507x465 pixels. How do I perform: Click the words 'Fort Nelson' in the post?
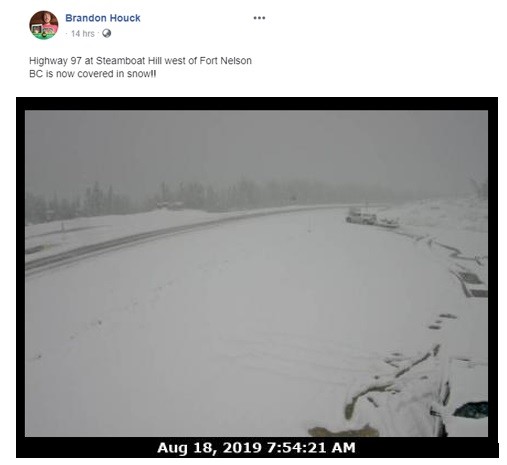click(x=225, y=61)
